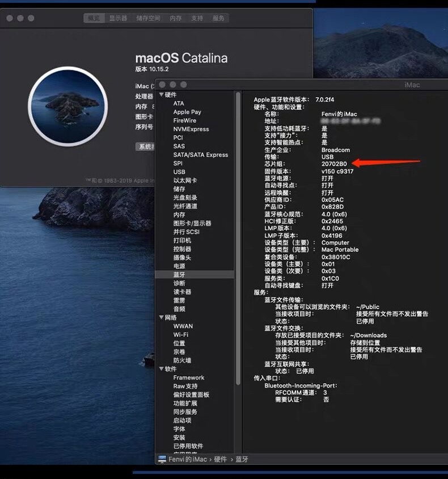This screenshot has width=448, height=479.
Task: Select 控制器 in sidebar
Action: click(x=182, y=249)
